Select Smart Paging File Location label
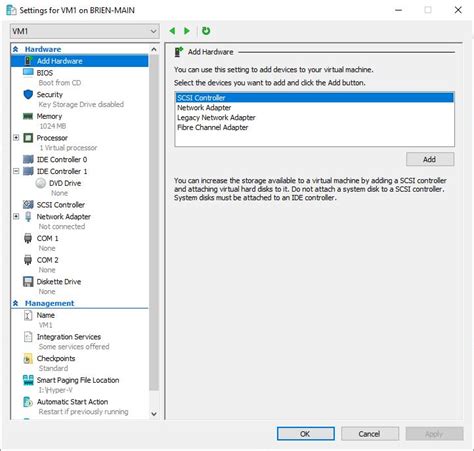 (78, 380)
